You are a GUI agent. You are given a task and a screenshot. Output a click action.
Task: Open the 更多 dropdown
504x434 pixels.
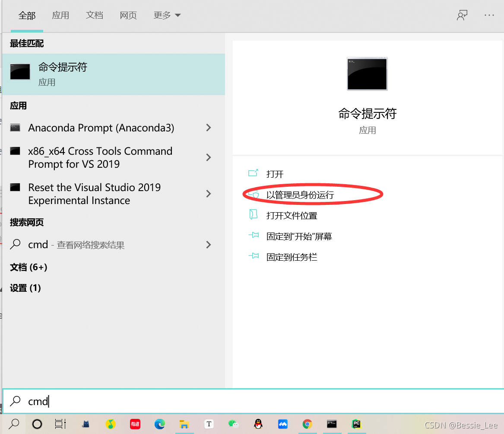[167, 16]
